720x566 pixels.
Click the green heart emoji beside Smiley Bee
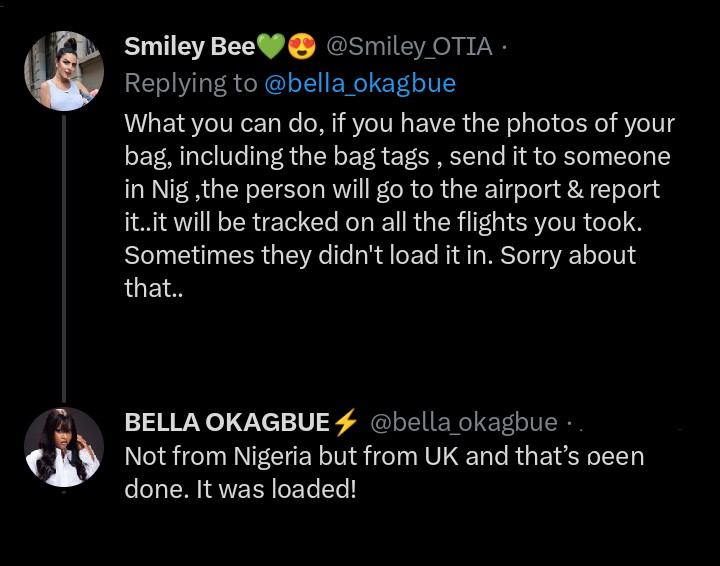click(x=271, y=46)
